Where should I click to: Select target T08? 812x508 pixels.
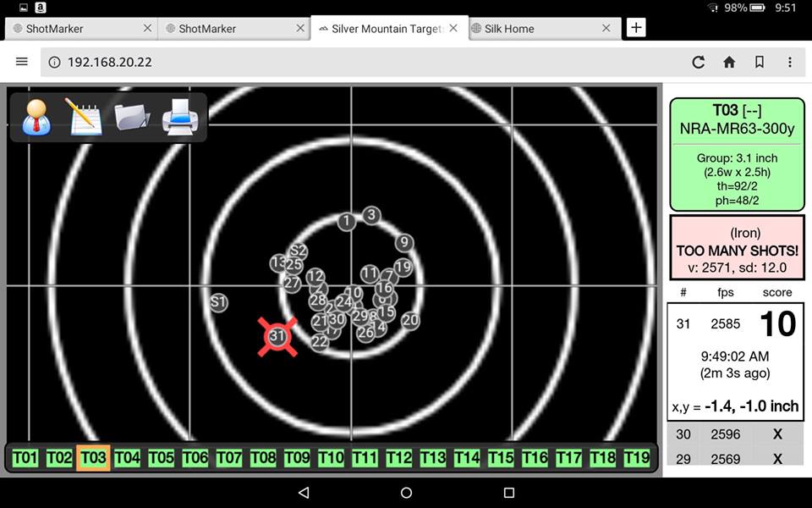[263, 458]
